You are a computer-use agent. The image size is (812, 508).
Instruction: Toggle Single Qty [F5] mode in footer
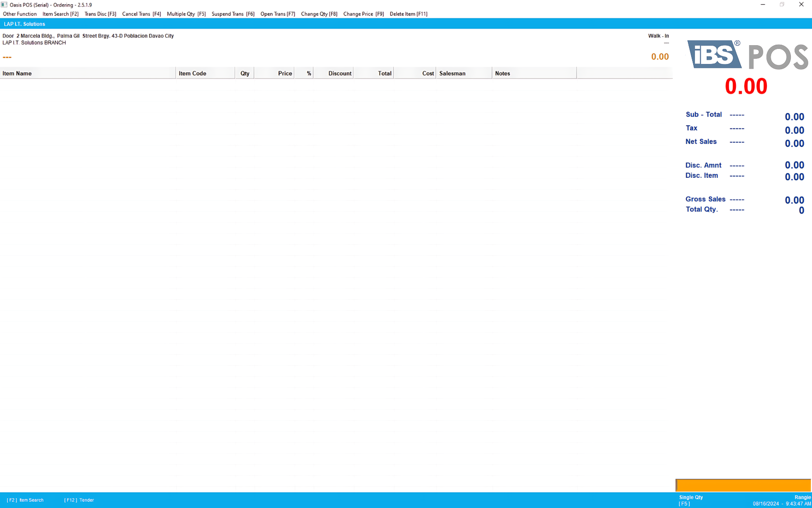click(x=690, y=500)
